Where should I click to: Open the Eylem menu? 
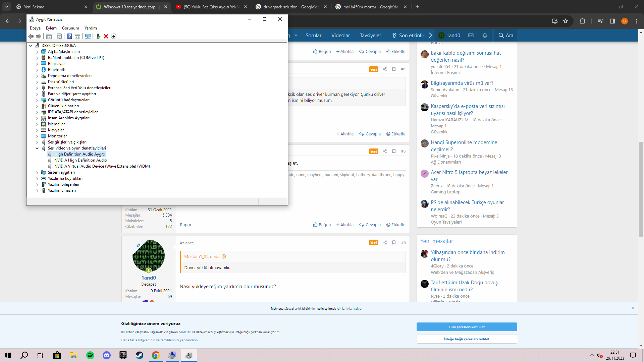(x=51, y=28)
